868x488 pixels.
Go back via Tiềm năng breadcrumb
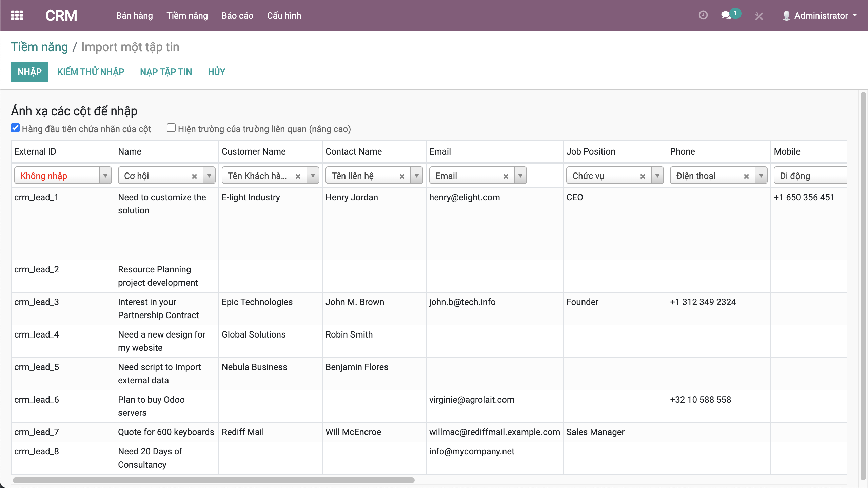pyautogui.click(x=39, y=47)
